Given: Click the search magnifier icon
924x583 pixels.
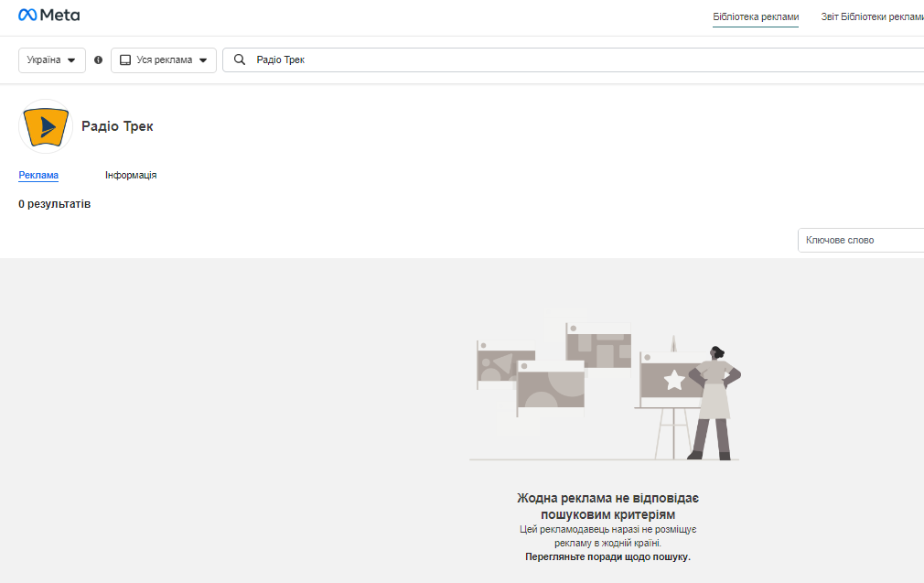Looking at the screenshot, I should (240, 59).
